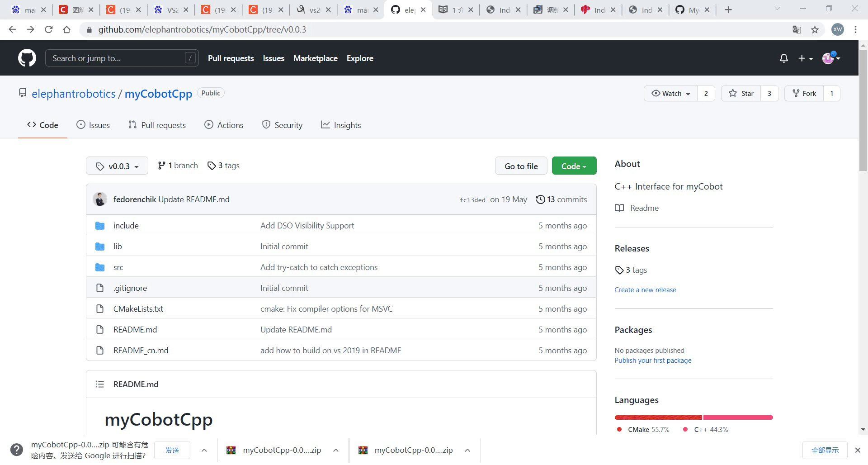Click Create a new release link
The height and width of the screenshot is (465, 868).
(x=645, y=290)
